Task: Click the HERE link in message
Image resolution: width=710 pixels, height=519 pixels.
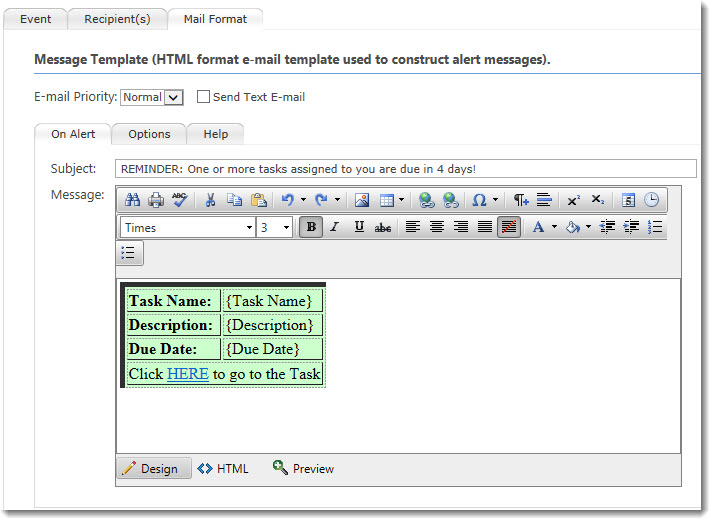Action: (188, 374)
